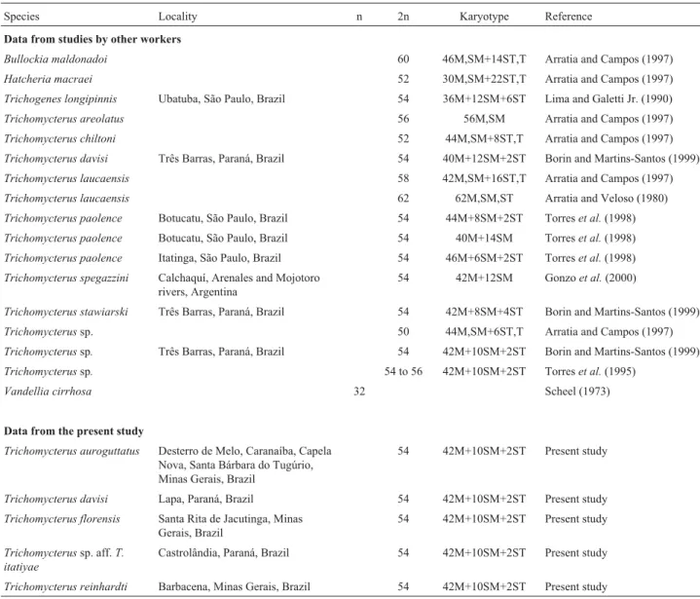This screenshot has height=599, width=700.
Task: Click locality 'Lapa, Paraná, Brazil'
Action: 205,499
